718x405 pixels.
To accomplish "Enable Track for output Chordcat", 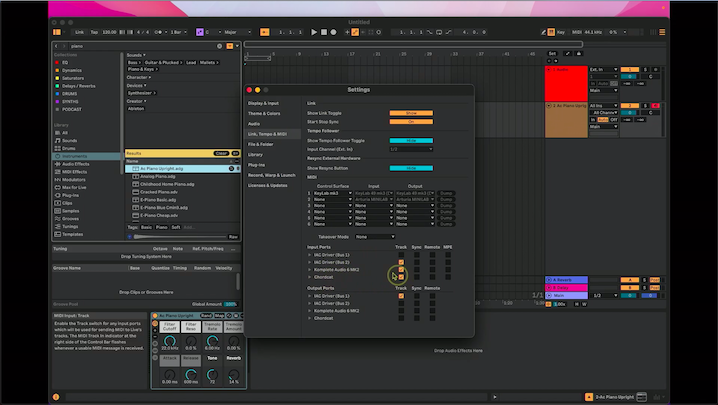I will [x=401, y=318].
